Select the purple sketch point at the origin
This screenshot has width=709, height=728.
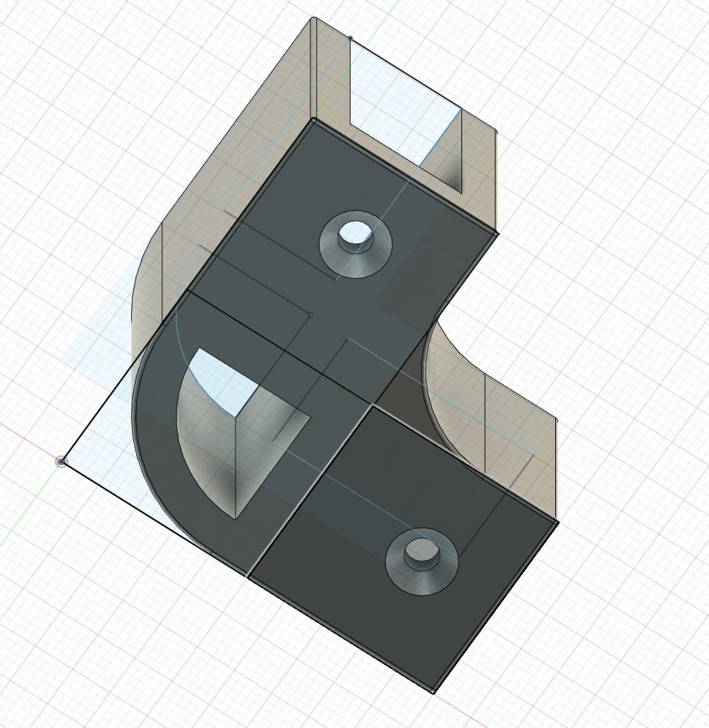(x=61, y=461)
